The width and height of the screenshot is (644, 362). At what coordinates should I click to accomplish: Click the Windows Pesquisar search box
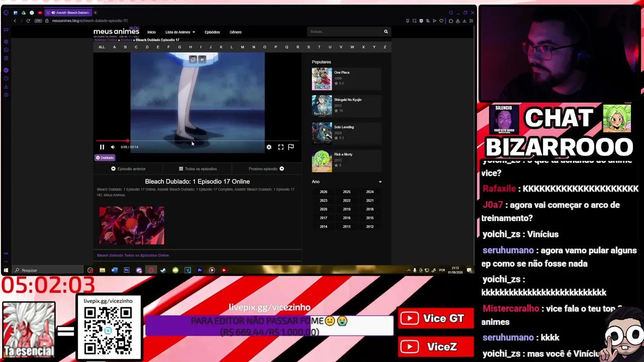[x=48, y=270]
